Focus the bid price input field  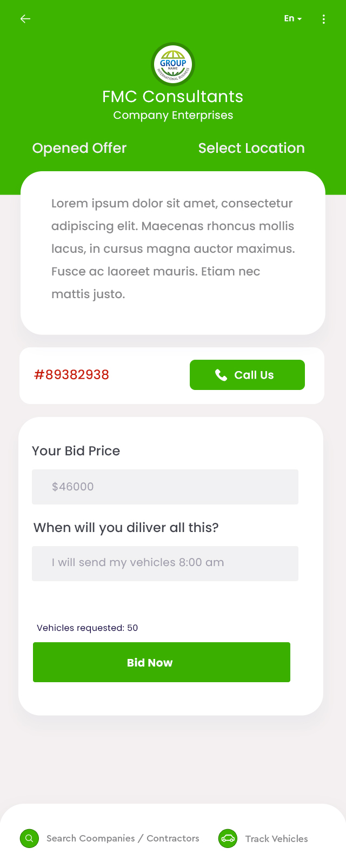(x=165, y=487)
